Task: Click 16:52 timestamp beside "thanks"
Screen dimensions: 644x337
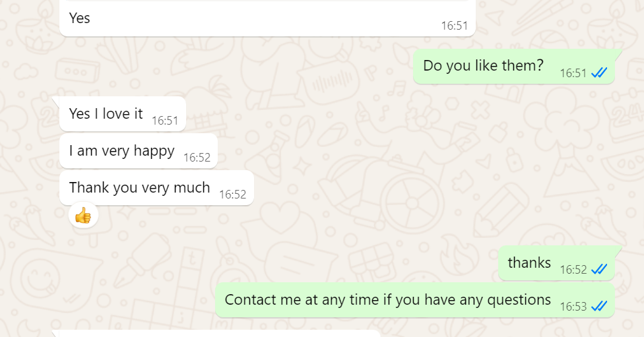Action: coord(573,270)
